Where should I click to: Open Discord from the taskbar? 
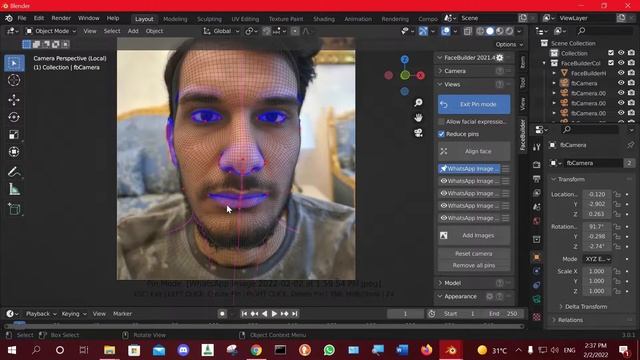pos(183,350)
